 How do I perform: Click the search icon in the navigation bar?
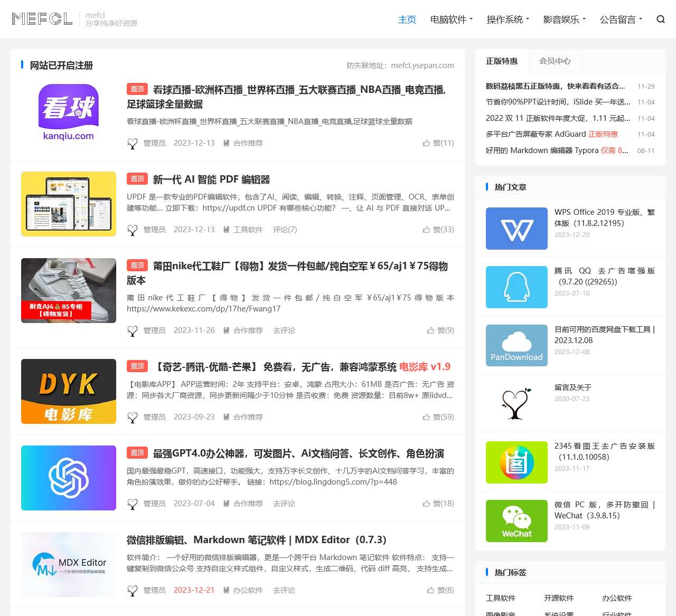[660, 19]
